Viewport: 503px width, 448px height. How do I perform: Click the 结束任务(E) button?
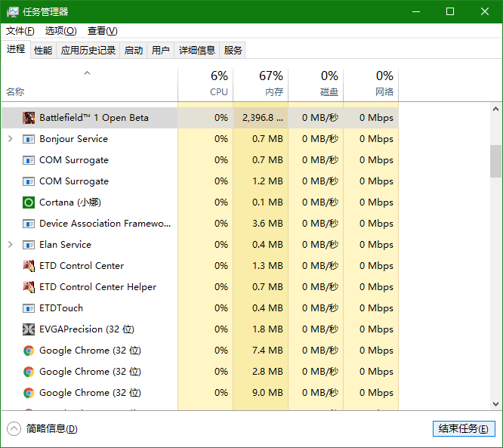click(464, 429)
